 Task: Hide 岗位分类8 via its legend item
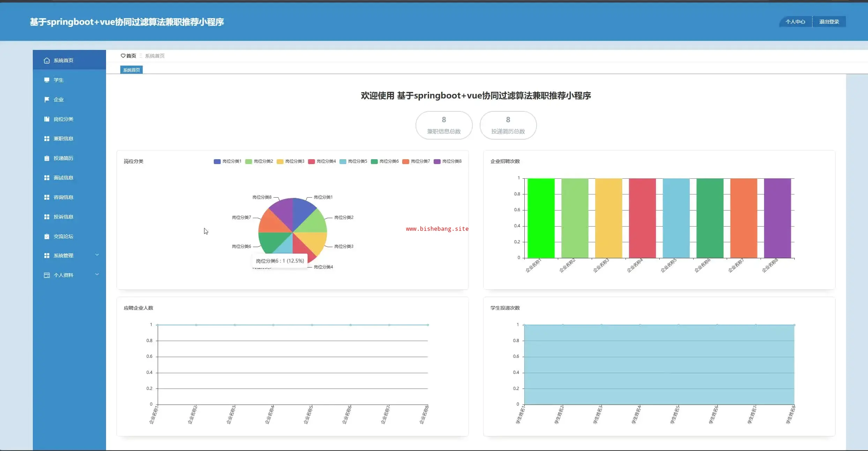[447, 161]
